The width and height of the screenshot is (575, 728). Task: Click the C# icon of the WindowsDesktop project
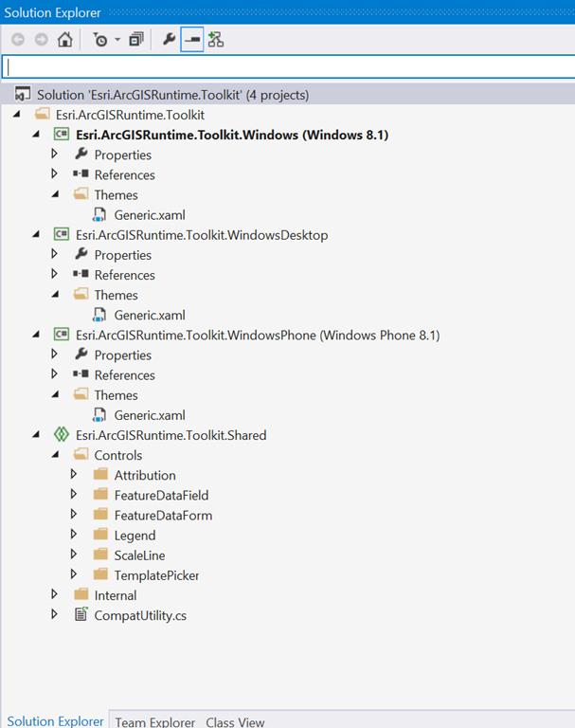62,234
